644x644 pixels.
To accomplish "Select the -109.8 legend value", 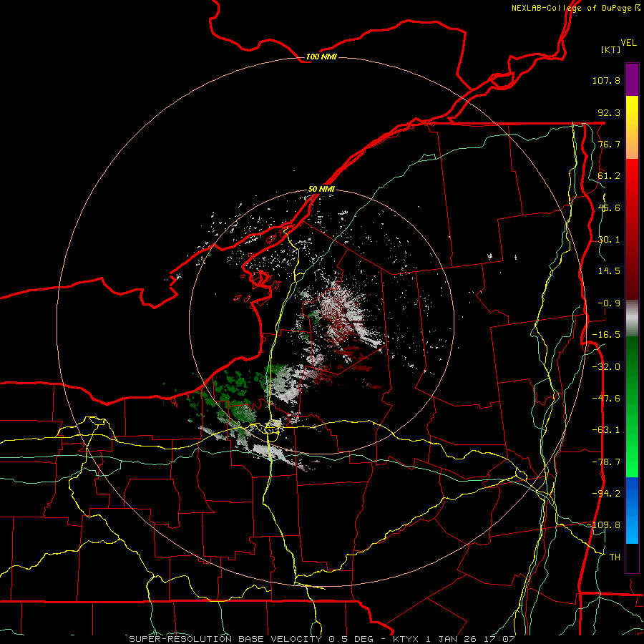I will [x=606, y=525].
